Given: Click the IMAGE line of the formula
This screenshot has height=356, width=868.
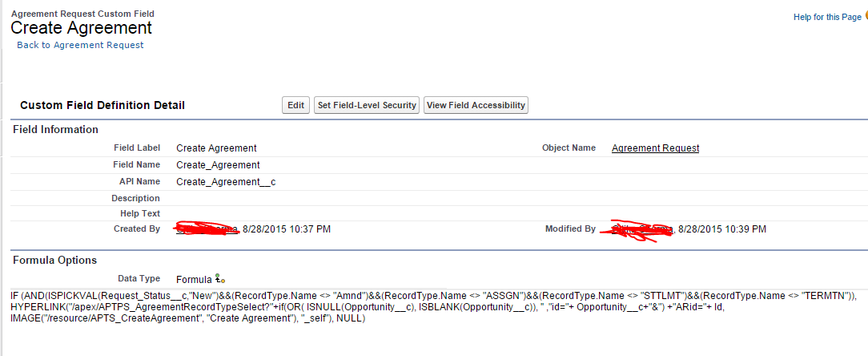Looking at the screenshot, I should [187, 318].
